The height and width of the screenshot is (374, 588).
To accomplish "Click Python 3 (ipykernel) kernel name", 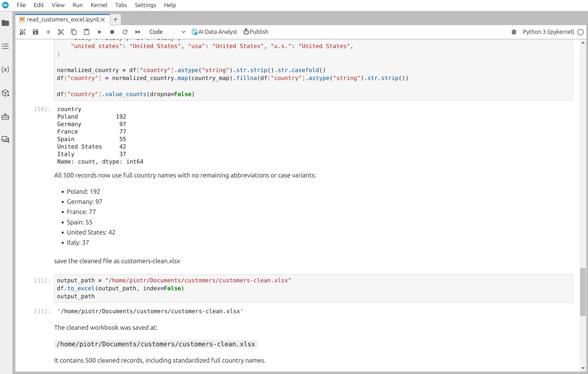I will [x=548, y=32].
